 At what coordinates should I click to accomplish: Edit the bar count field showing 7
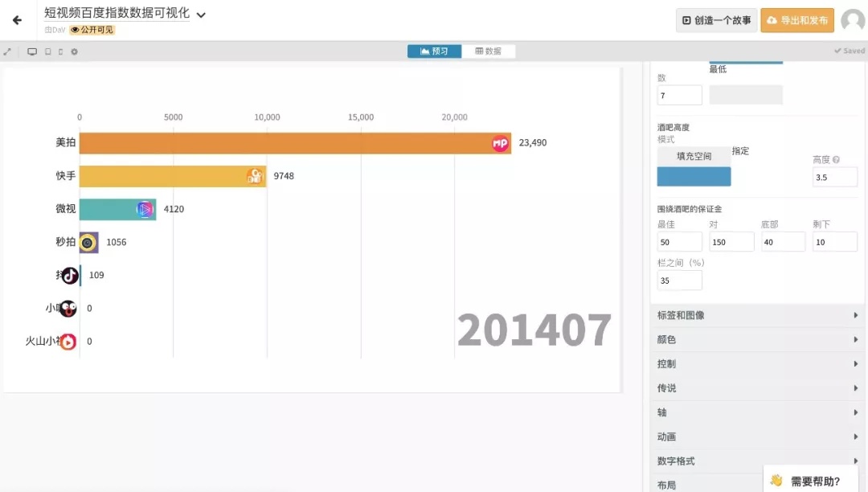click(x=679, y=95)
